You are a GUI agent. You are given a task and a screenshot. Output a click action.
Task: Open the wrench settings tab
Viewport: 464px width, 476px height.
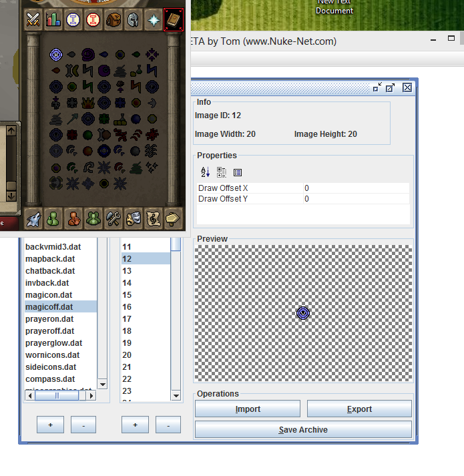(113, 218)
